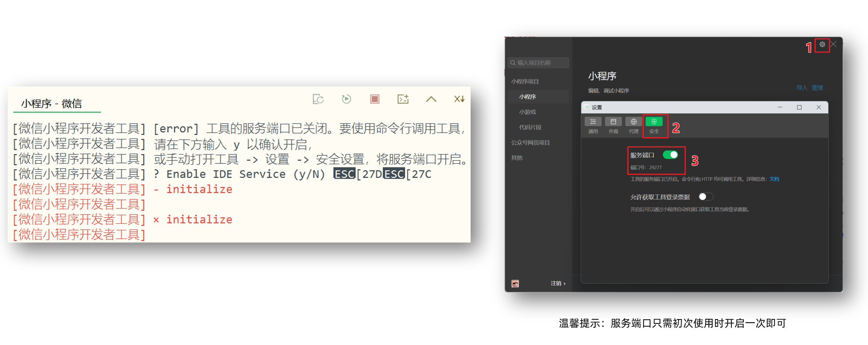Expand the 注销 logout options chevron

pyautogui.click(x=564, y=283)
